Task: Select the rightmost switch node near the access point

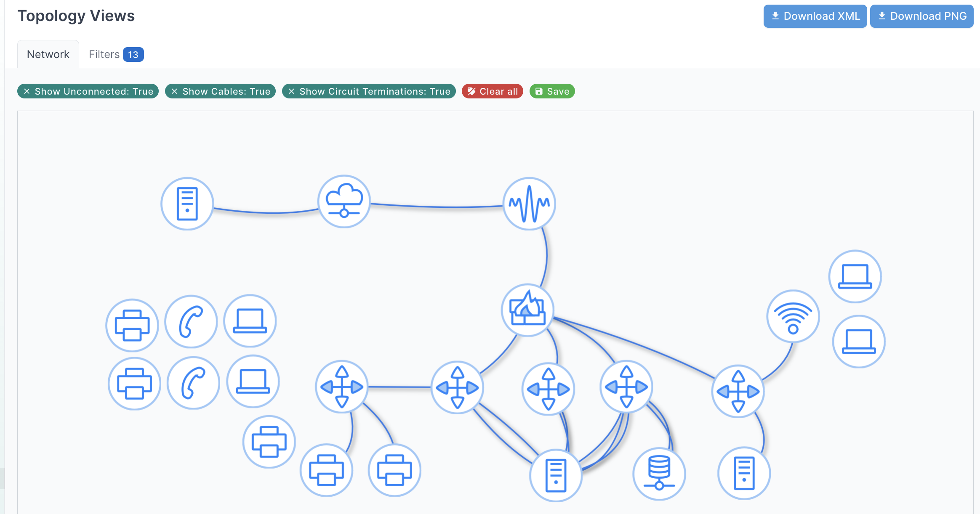Action: 738,391
